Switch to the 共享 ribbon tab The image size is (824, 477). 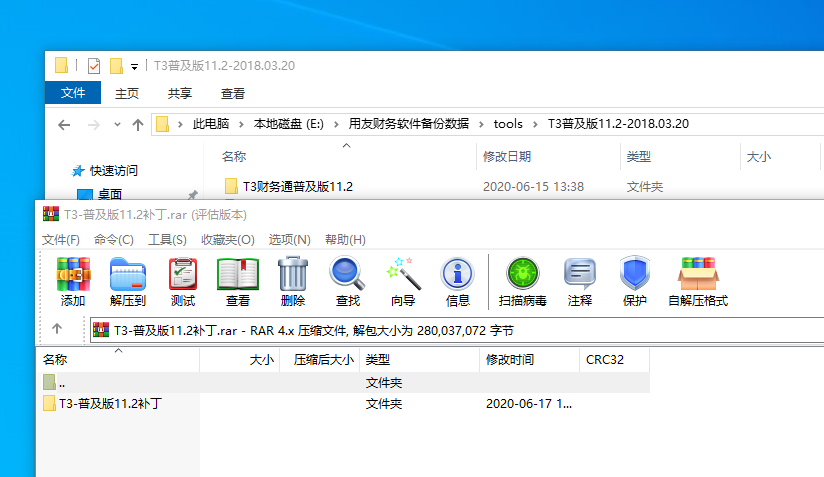[x=180, y=94]
